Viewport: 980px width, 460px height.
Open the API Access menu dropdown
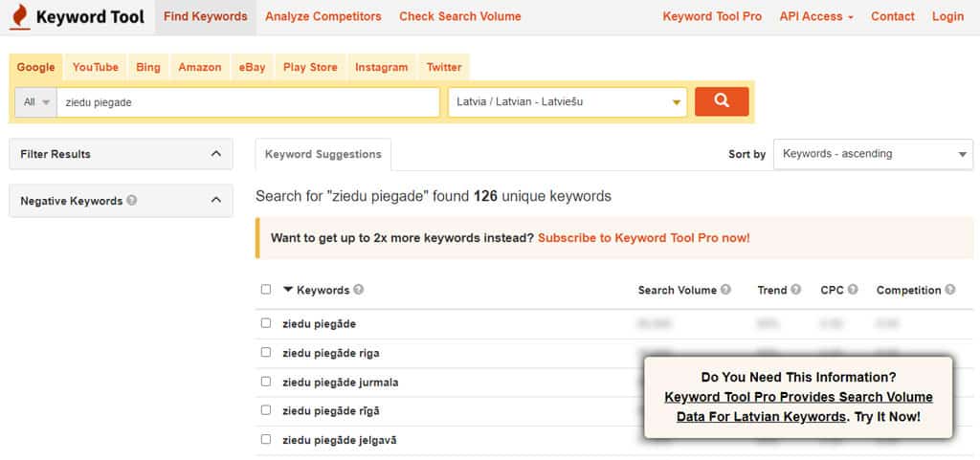pos(816,17)
